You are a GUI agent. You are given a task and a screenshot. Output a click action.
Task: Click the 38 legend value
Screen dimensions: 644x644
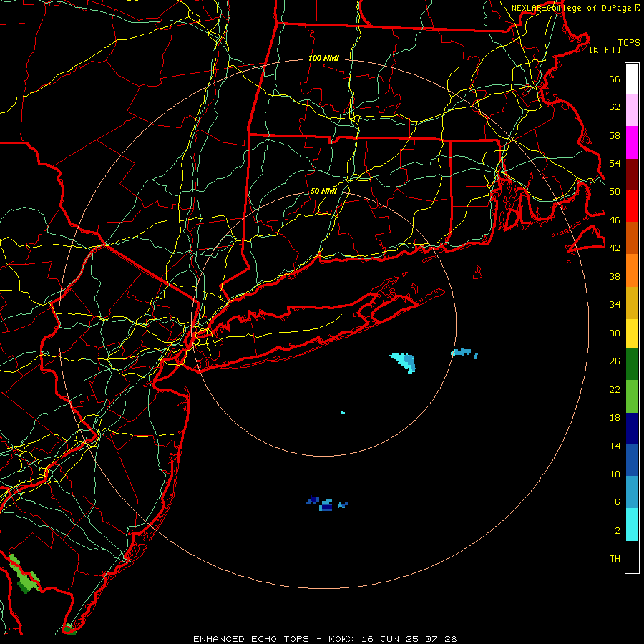(x=615, y=276)
